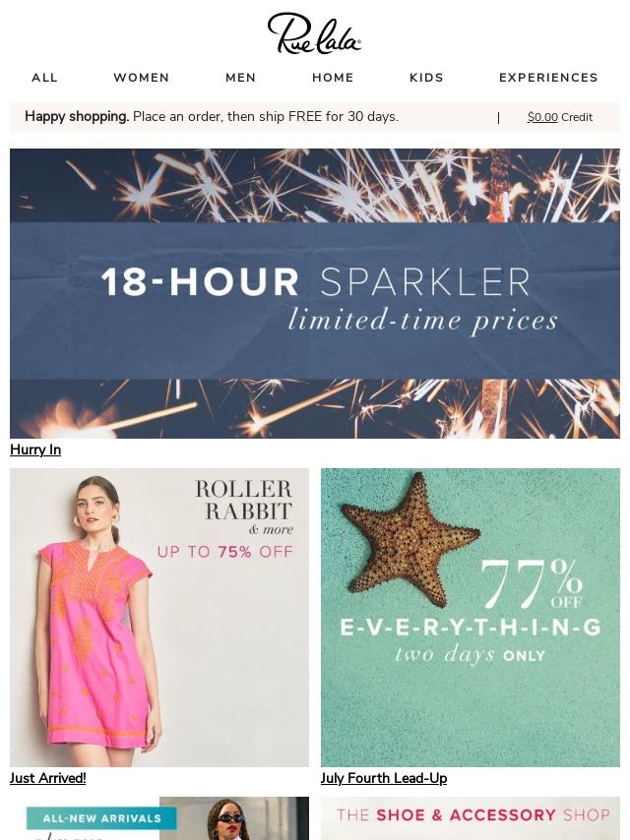Browse the KIDS category
This screenshot has width=630, height=840.
(x=427, y=78)
